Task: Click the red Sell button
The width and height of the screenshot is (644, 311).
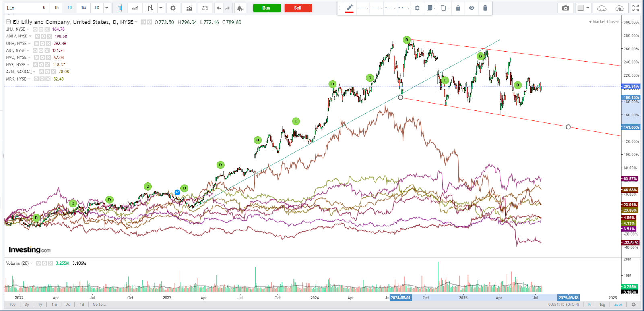Action: (298, 8)
